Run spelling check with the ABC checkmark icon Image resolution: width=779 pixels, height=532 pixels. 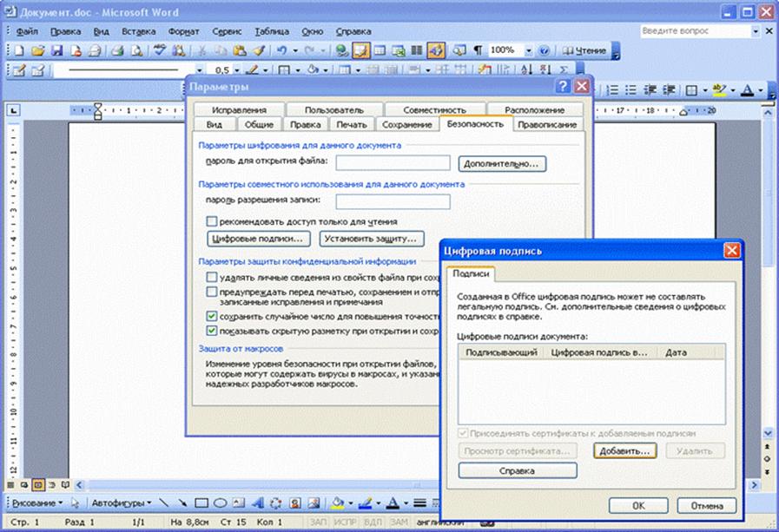pos(160,50)
